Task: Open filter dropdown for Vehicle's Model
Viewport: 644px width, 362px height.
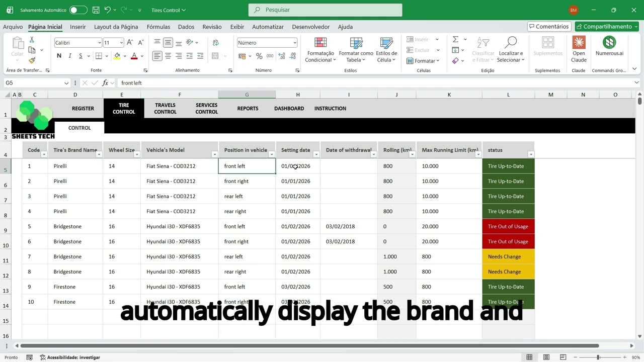Action: pos(215,154)
